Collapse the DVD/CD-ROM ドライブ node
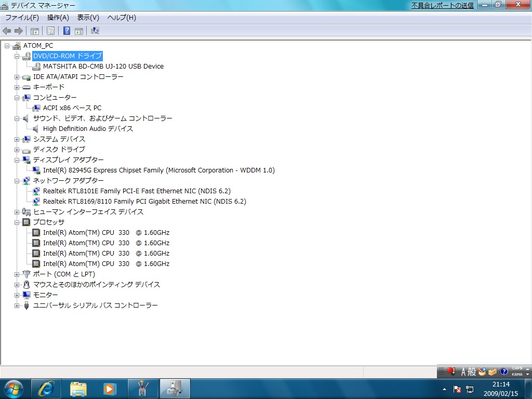532x399 pixels. [x=17, y=56]
